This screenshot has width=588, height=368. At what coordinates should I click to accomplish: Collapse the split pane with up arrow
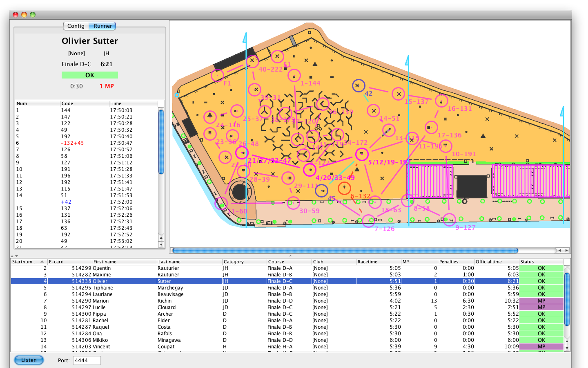tap(12, 256)
